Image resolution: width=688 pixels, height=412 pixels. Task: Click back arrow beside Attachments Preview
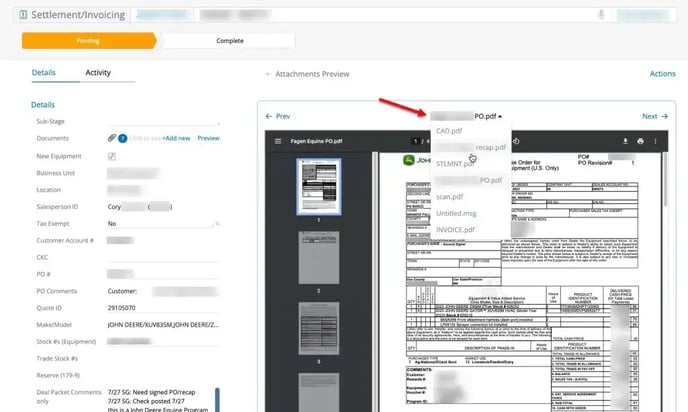coord(268,74)
